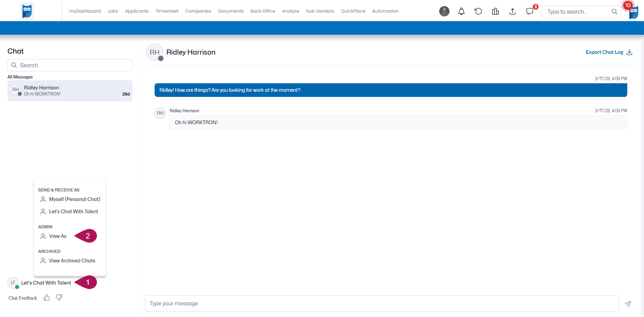Open the bar chart leaderboard icon
The image size is (644, 317).
(x=495, y=11)
